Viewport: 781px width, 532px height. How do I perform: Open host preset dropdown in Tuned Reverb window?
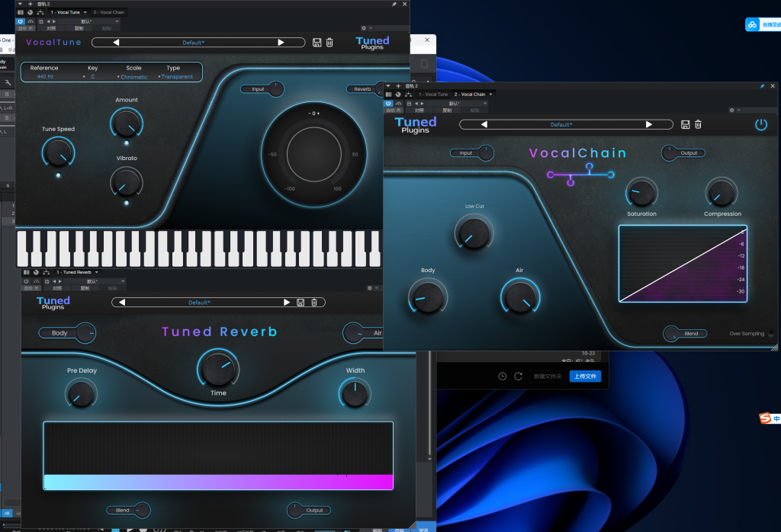click(95, 282)
